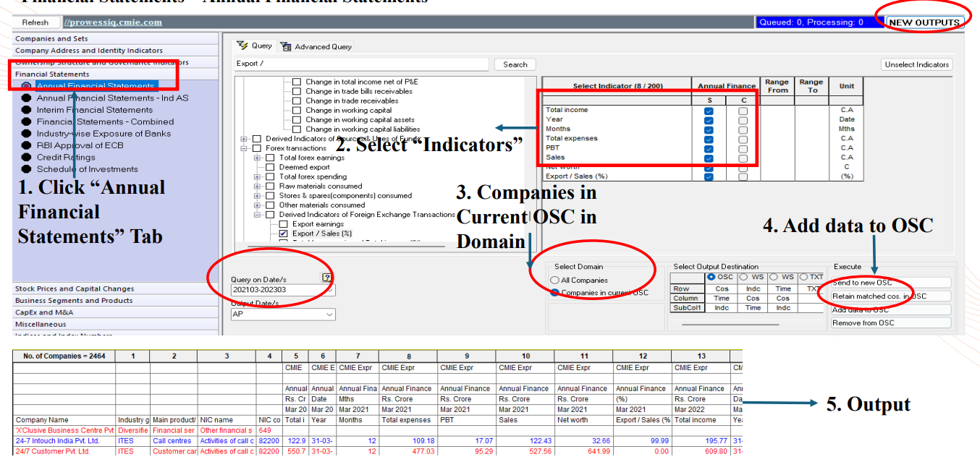Collapse the Forex transactions tree node
Viewport: 980px width, 462px height.
pyautogui.click(x=243, y=148)
